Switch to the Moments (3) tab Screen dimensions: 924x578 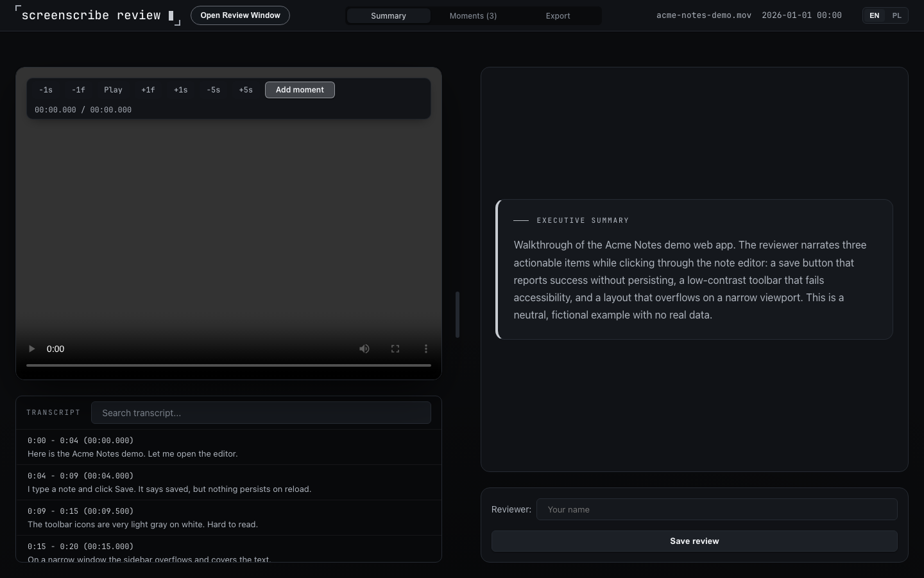coord(473,15)
